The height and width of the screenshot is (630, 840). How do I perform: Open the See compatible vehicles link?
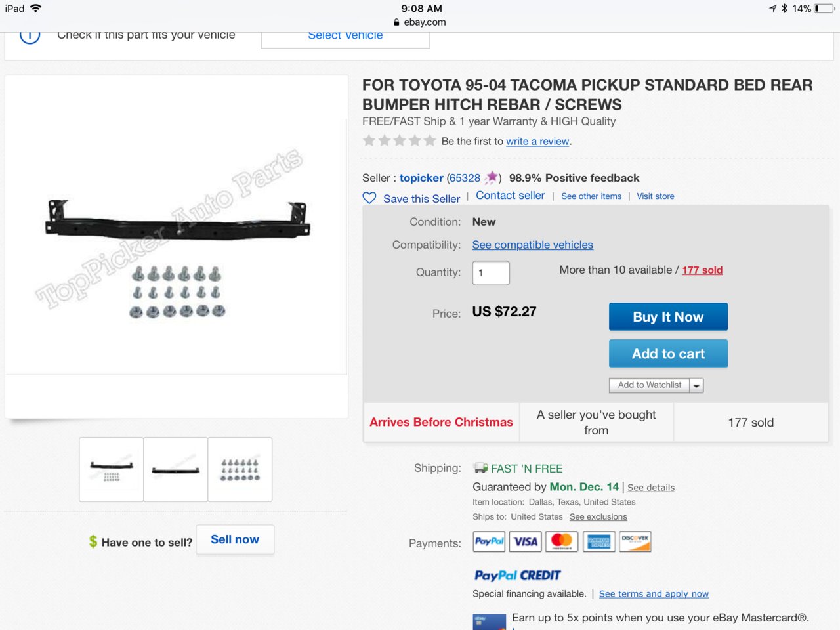532,245
